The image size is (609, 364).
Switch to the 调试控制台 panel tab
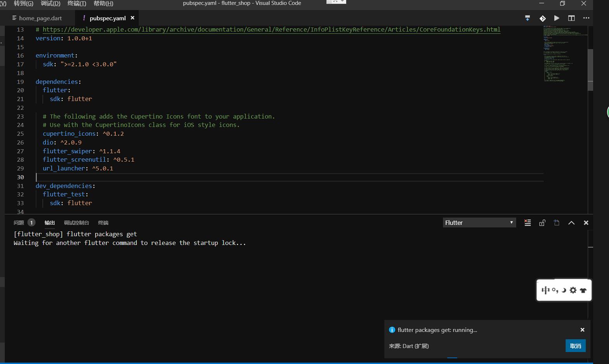pos(76,223)
